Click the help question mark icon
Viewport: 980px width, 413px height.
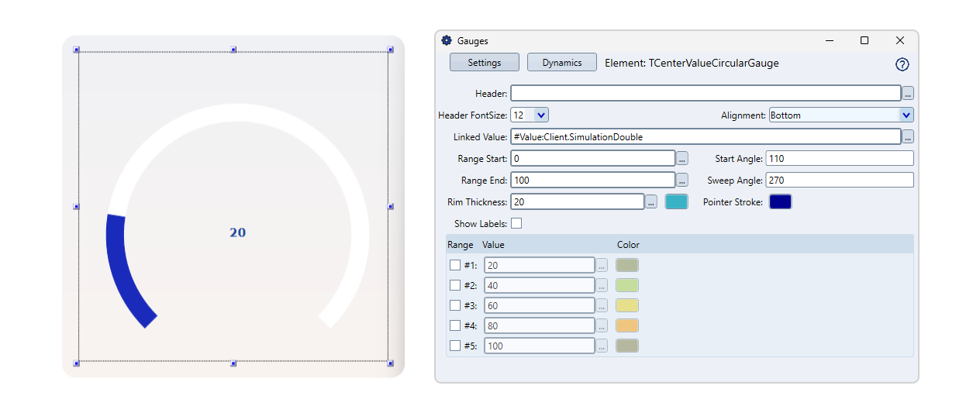coord(902,65)
